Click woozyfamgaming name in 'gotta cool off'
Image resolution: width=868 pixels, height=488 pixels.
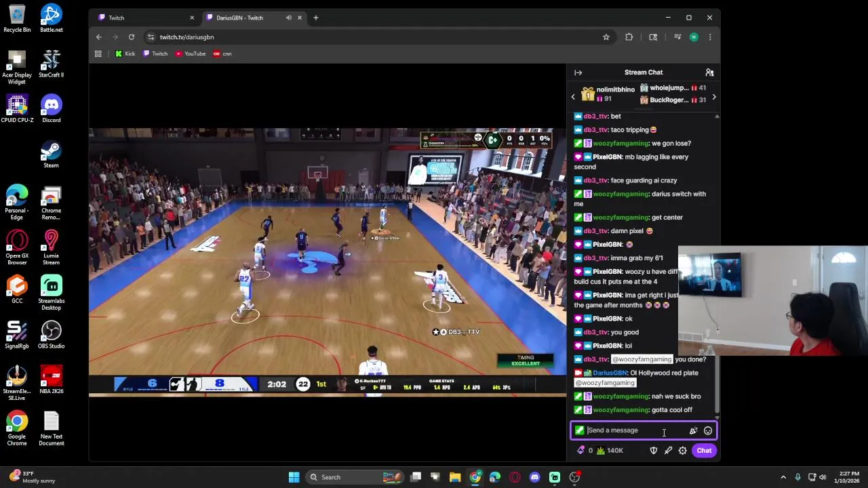pyautogui.click(x=620, y=410)
